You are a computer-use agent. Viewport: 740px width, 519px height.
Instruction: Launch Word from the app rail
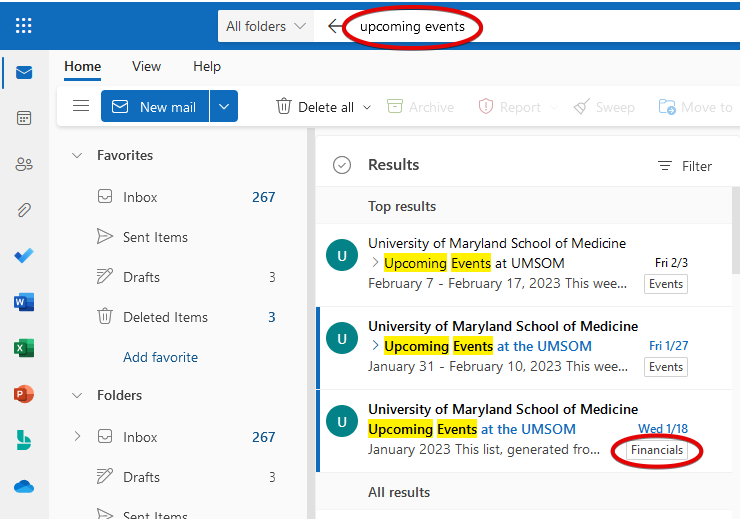[x=24, y=302]
